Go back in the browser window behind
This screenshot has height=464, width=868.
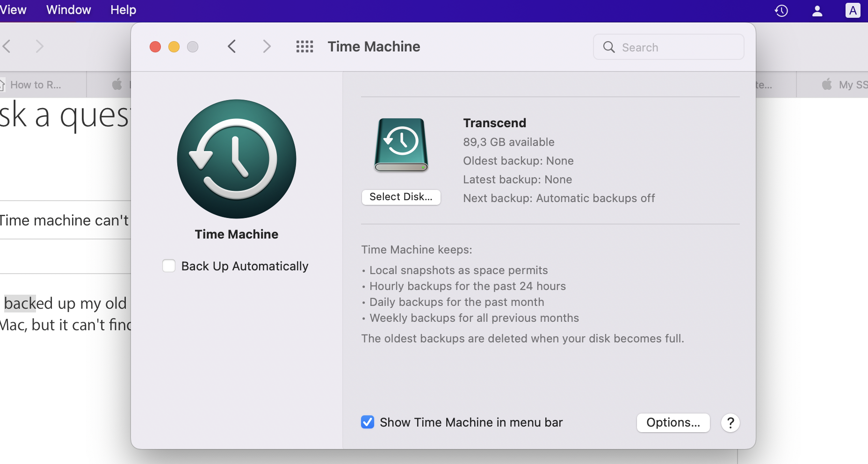pyautogui.click(x=7, y=46)
